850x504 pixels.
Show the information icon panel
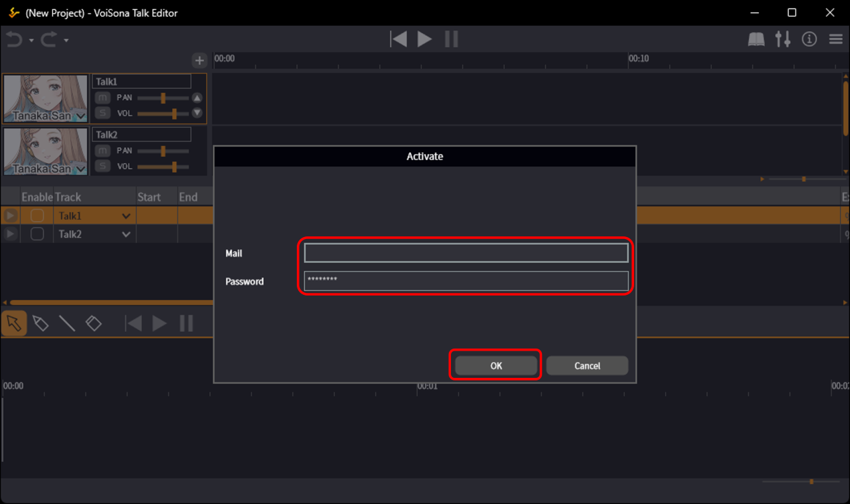pos(809,40)
